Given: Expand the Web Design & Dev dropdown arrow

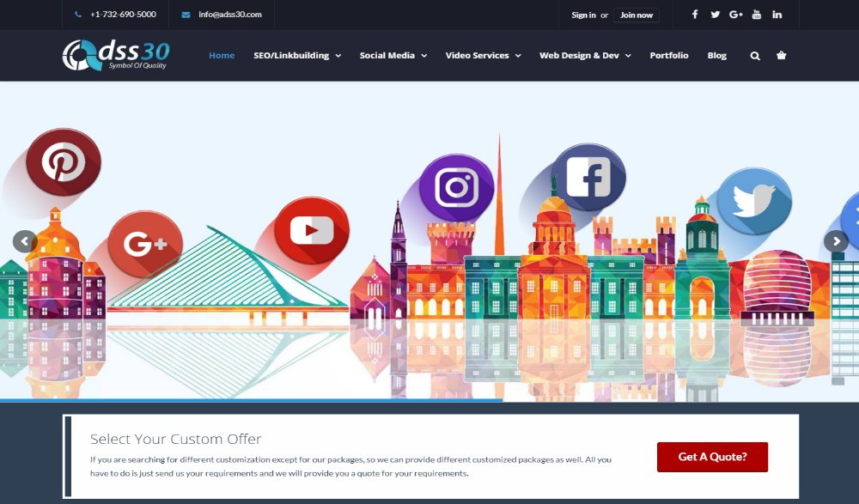Looking at the screenshot, I should coord(629,56).
